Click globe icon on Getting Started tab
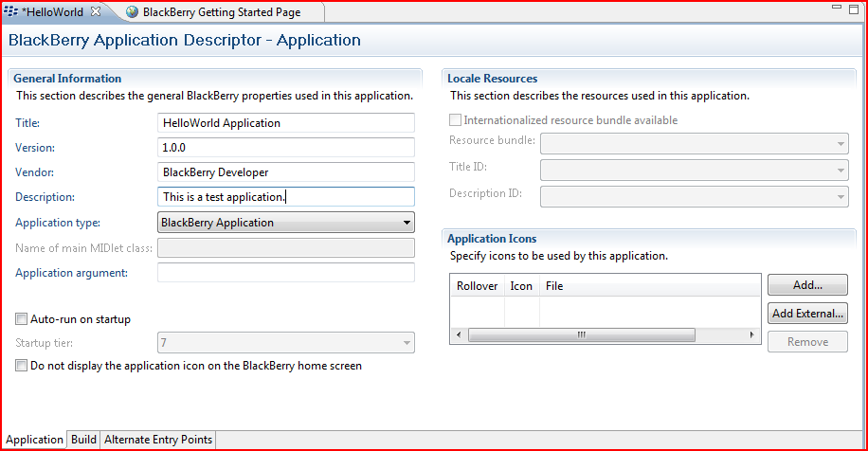The width and height of the screenshot is (868, 451). pyautogui.click(x=132, y=11)
